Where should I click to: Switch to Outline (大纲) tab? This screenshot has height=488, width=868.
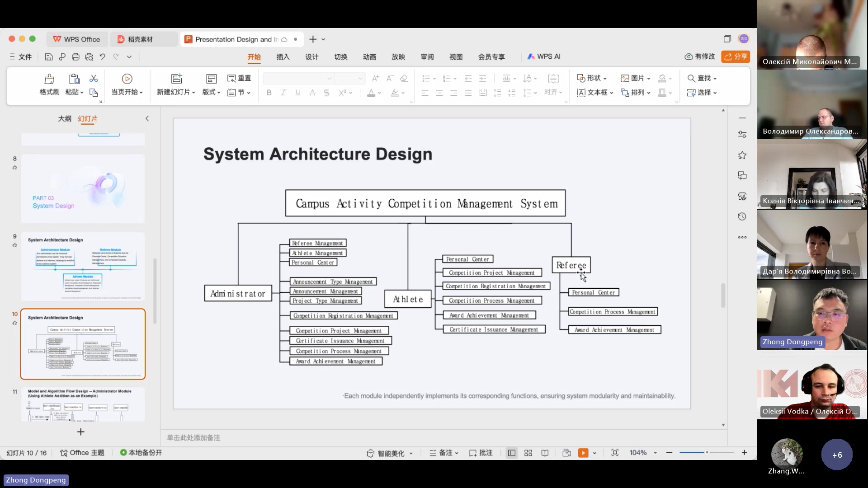pos(65,118)
